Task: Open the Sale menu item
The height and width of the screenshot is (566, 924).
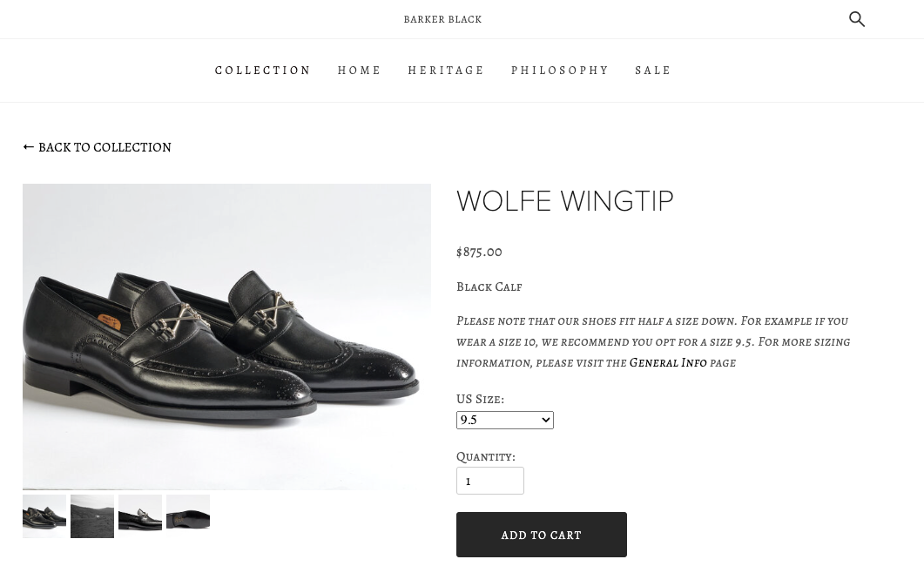Action: coord(653,71)
